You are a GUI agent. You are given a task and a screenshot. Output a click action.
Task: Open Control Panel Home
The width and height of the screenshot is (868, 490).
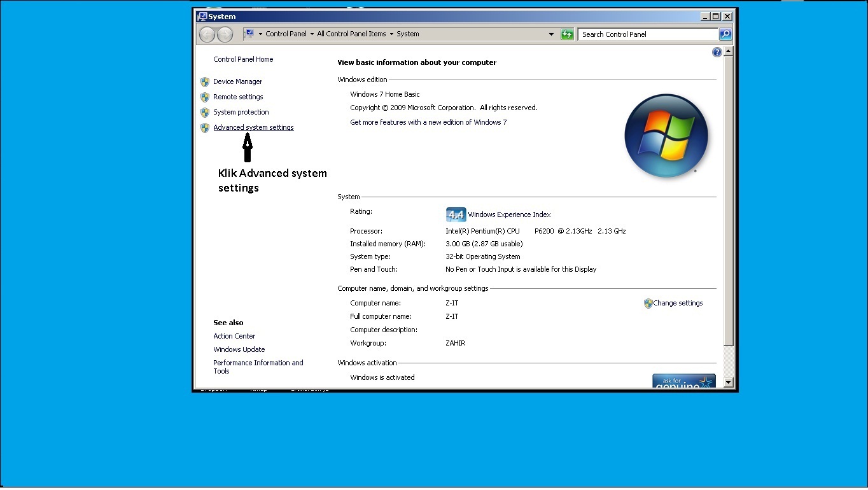coord(243,59)
